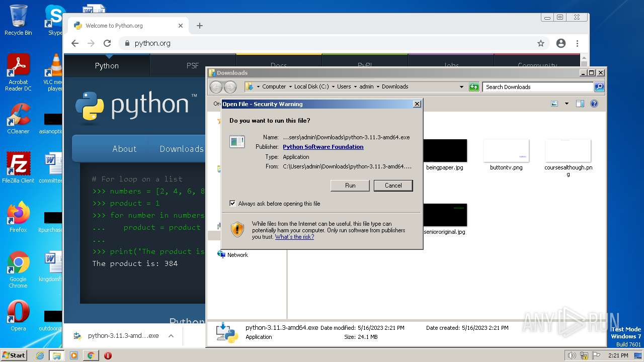Select the PSF top navigation tab
The height and width of the screenshot is (362, 644).
[x=193, y=65]
